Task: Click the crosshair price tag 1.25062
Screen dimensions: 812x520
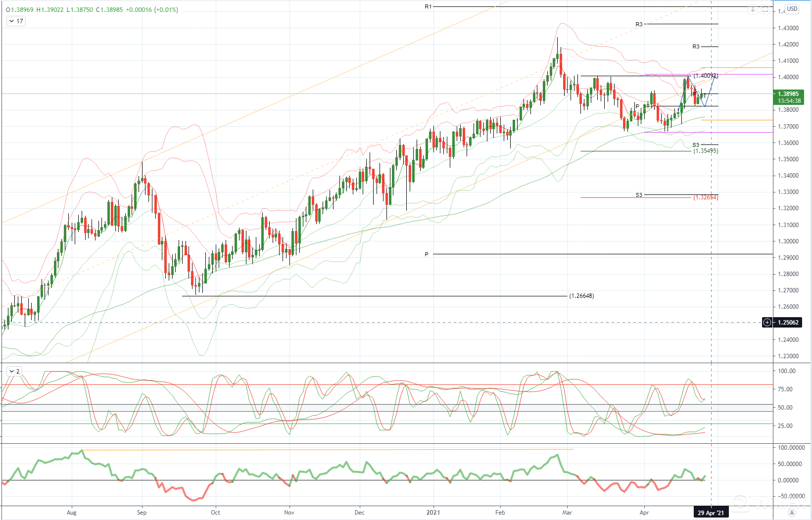Action: 788,323
